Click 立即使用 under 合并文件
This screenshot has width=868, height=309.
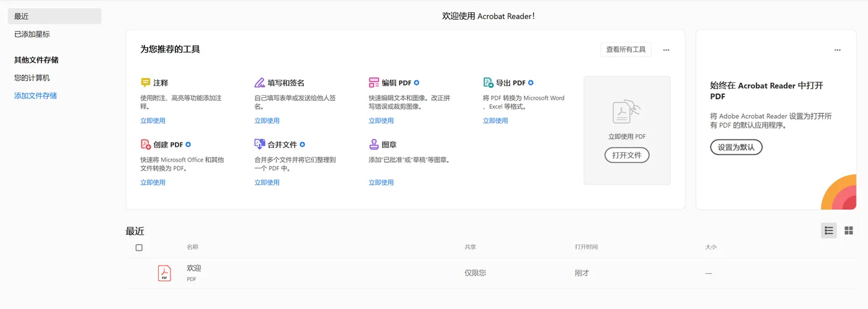tap(267, 183)
